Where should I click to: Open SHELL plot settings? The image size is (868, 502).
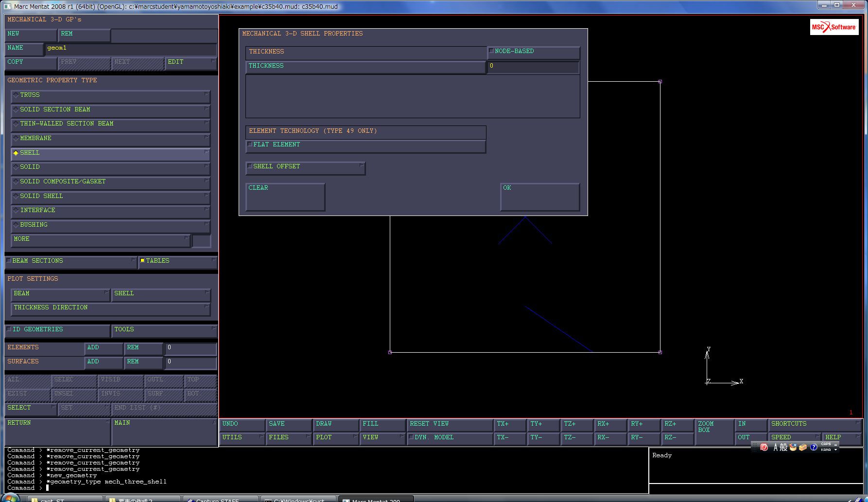coord(161,294)
